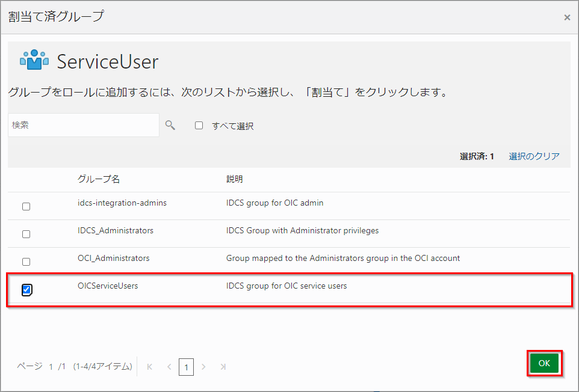This screenshot has width=579, height=392.
Task: Click the 検索 search input field
Action: coord(84,125)
